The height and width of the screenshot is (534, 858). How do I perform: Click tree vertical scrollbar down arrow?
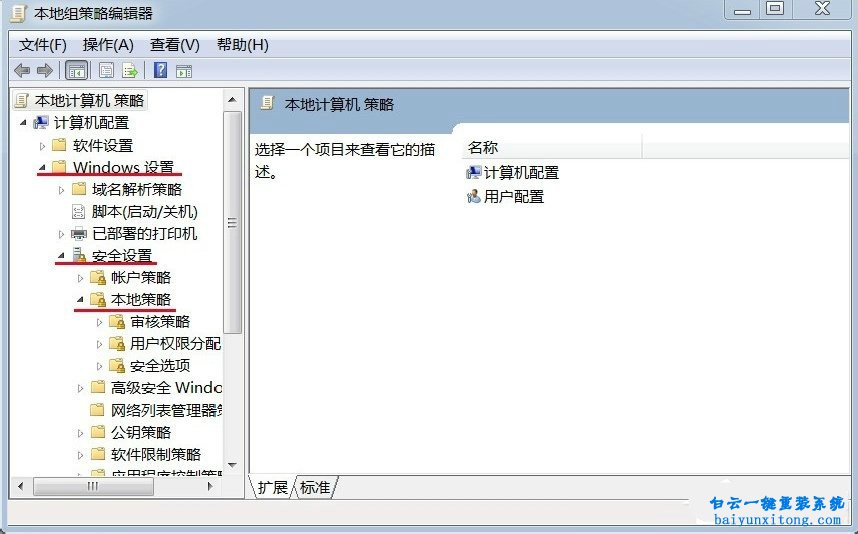click(233, 465)
